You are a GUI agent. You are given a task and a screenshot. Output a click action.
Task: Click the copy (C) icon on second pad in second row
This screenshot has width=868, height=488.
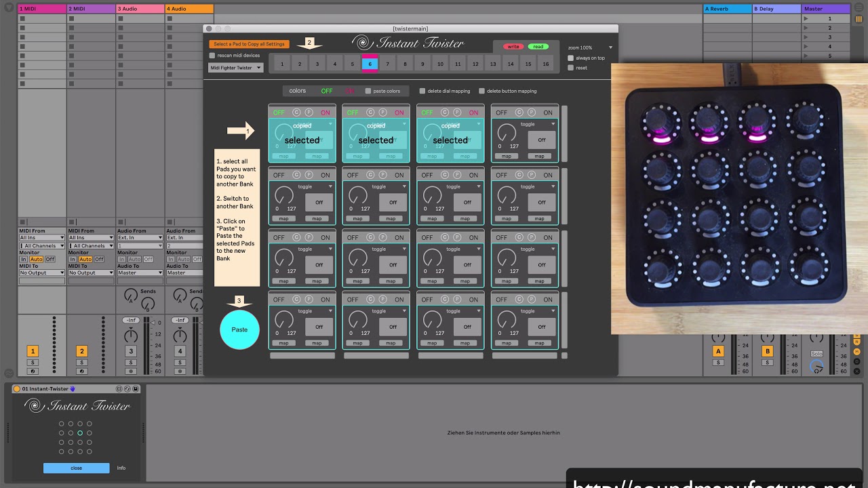tap(370, 175)
